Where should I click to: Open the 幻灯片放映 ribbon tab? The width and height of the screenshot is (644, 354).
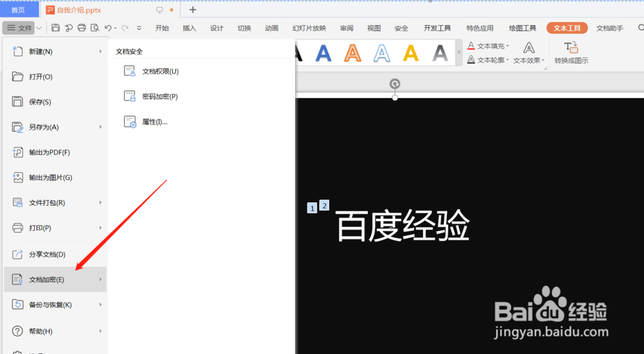coord(309,28)
